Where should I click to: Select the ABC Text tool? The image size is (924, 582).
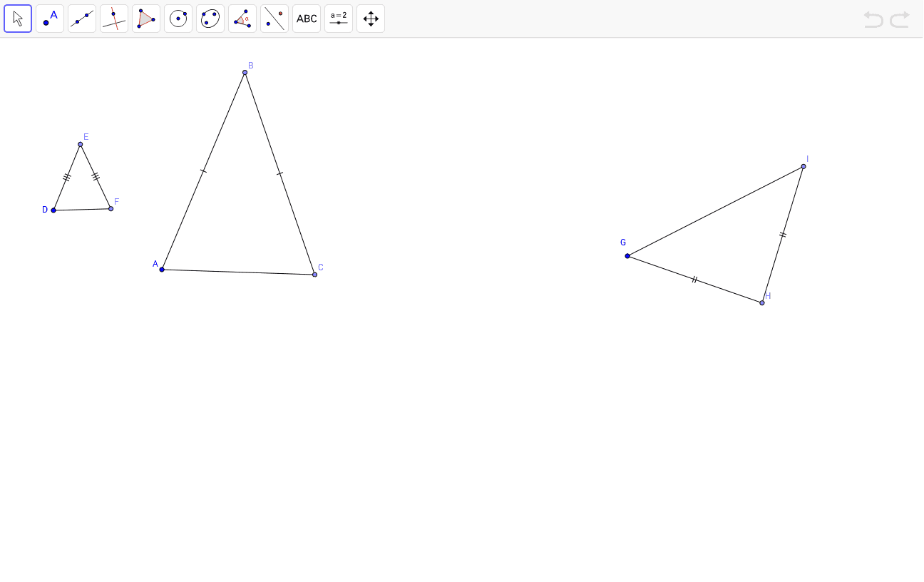[x=307, y=19]
